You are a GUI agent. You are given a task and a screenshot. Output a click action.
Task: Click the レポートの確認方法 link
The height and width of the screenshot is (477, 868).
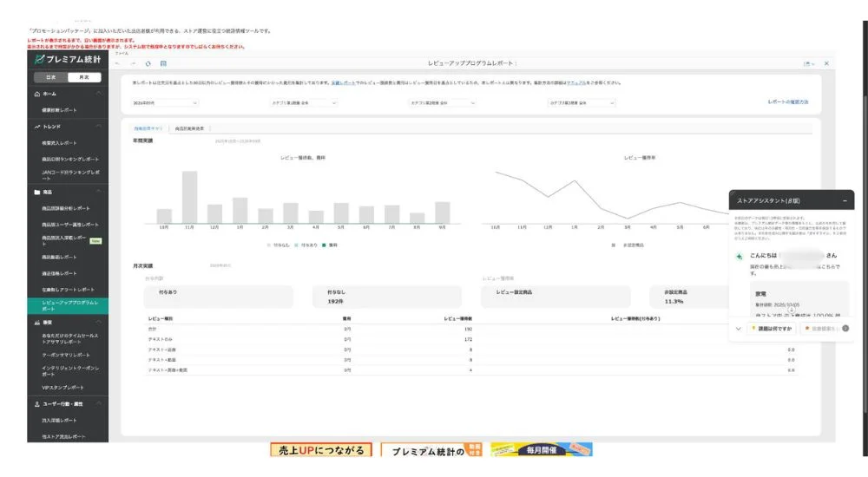pos(788,101)
